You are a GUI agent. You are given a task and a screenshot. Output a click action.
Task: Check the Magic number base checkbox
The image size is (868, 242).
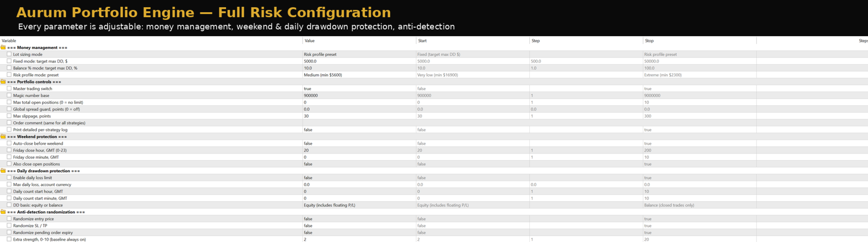coord(9,95)
